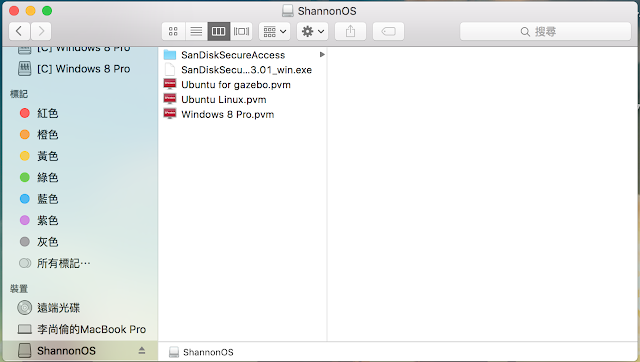This screenshot has width=640, height=362.
Task: Click the Windows 8 Pro.pvm Parallels icon
Action: 170,114
